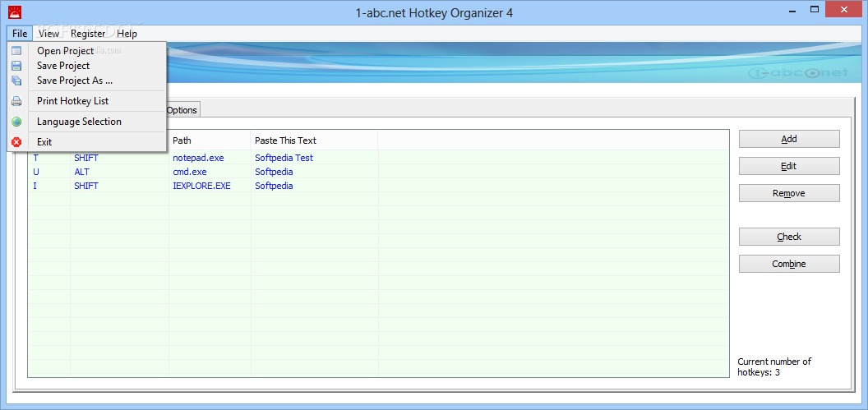Choose Exit from the File menu
The image size is (868, 410).
point(87,142)
